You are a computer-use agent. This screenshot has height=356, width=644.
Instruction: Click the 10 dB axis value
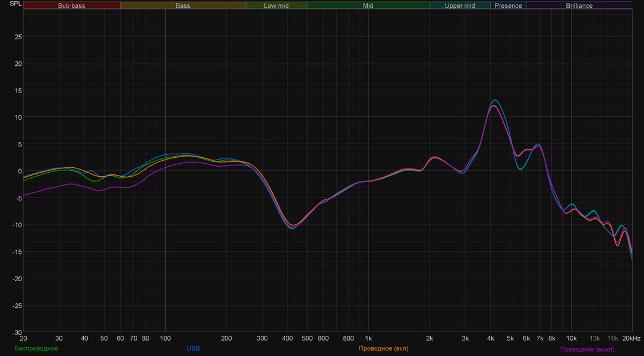point(18,117)
